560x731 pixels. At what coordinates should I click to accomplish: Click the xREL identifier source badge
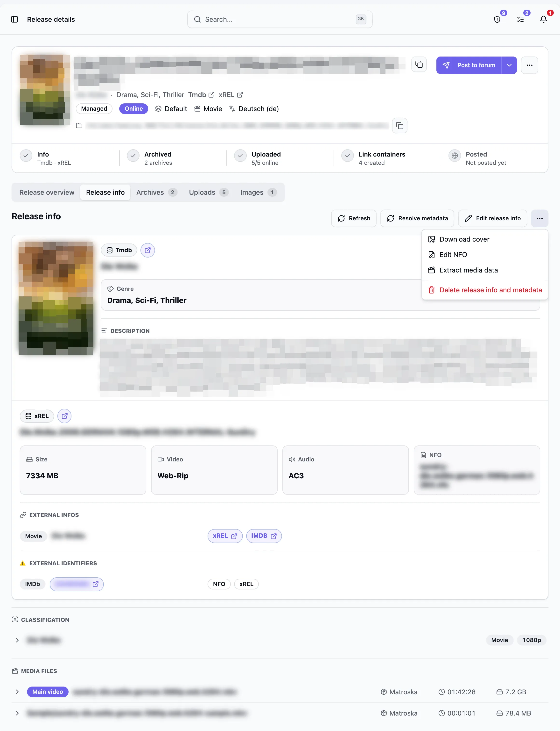coord(246,584)
